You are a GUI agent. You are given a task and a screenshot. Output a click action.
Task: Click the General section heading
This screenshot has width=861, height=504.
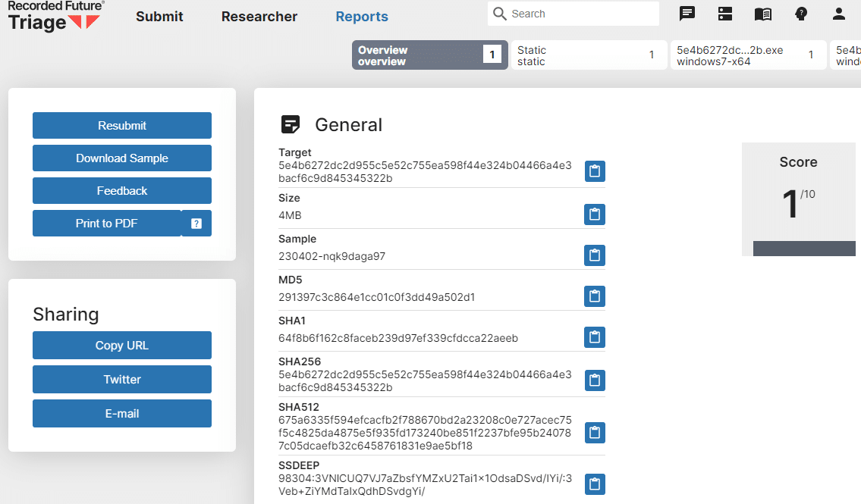348,125
